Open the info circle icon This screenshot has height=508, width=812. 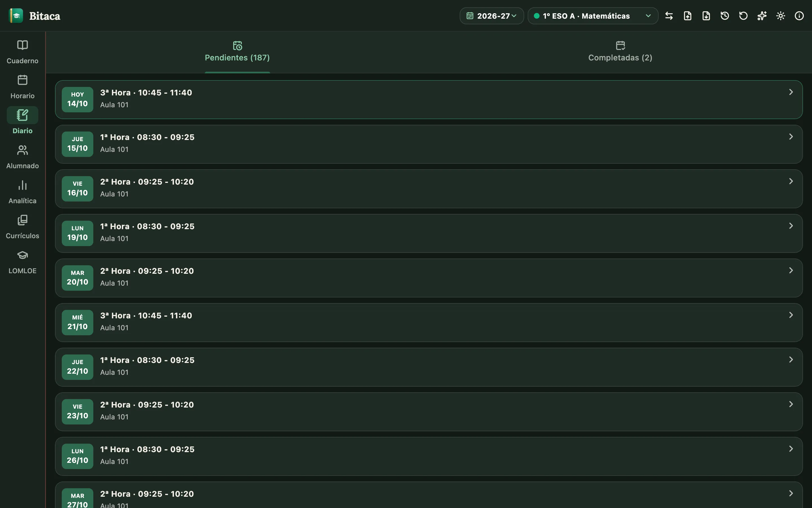(x=799, y=16)
